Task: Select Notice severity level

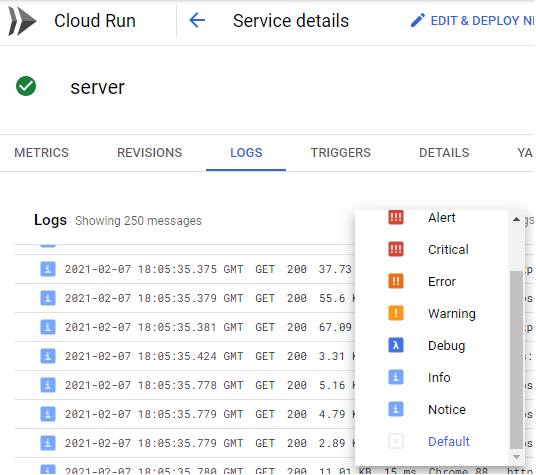Action: tap(431, 409)
